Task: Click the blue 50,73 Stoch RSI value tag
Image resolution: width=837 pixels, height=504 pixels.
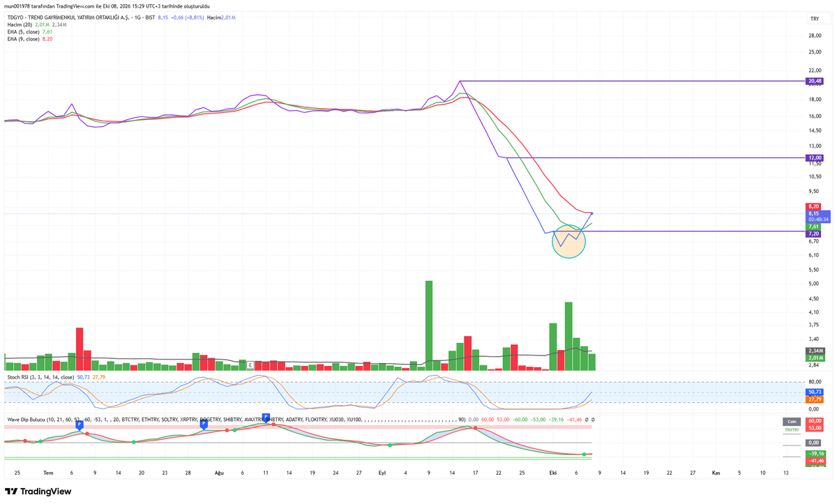Action: [814, 392]
